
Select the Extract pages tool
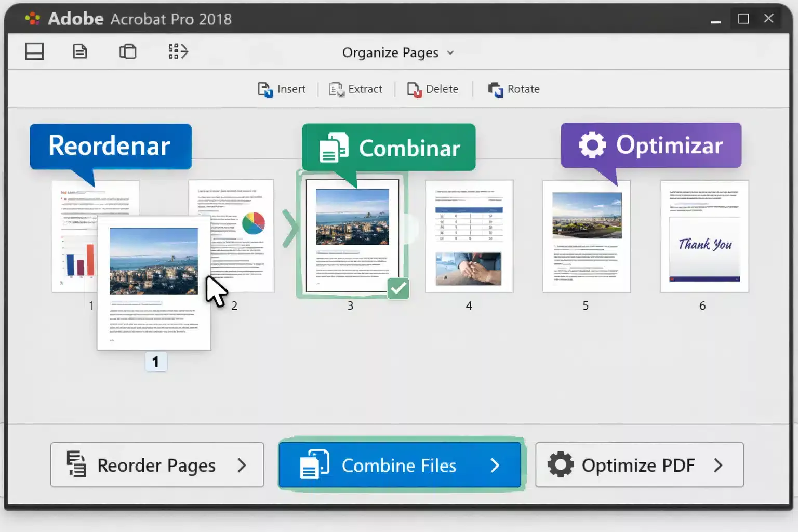(355, 89)
